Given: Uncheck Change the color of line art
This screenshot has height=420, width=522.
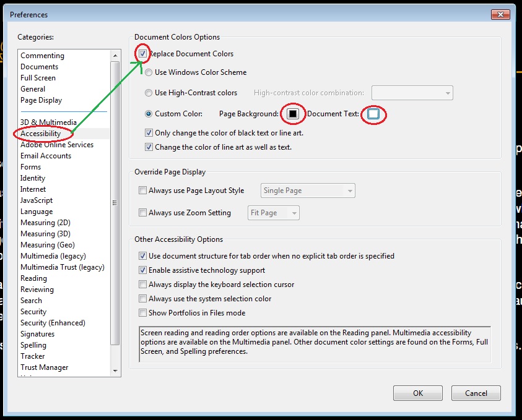Looking at the screenshot, I should 149,147.
